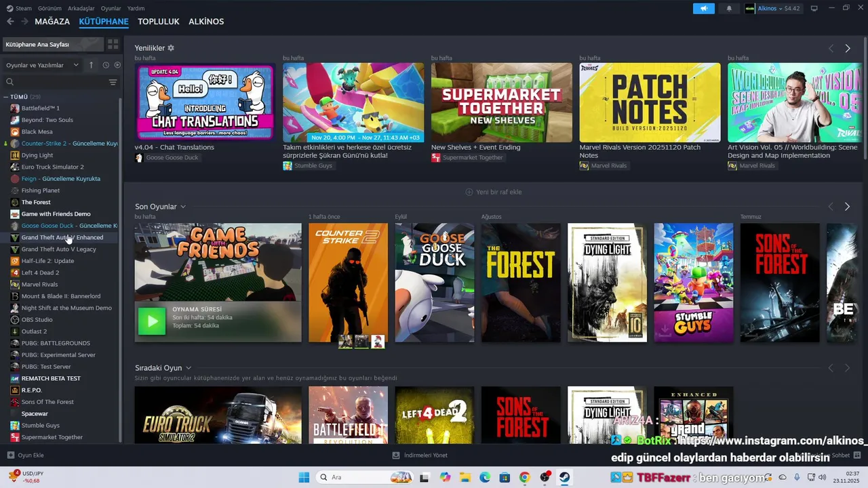Viewport: 868px width, 488px height.
Task: Open the Arkadaşlar menu
Action: click(81, 8)
